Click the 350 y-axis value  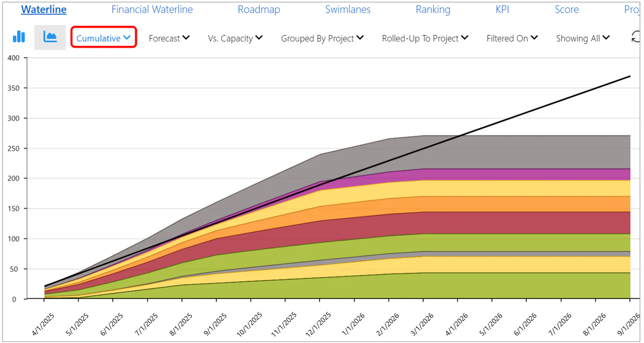pyautogui.click(x=13, y=88)
